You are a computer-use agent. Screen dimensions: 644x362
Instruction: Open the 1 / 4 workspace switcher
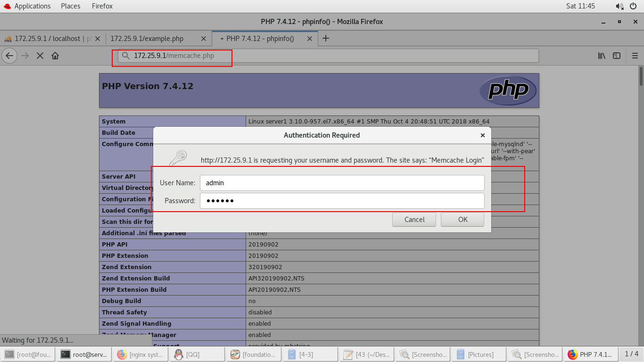[632, 354]
